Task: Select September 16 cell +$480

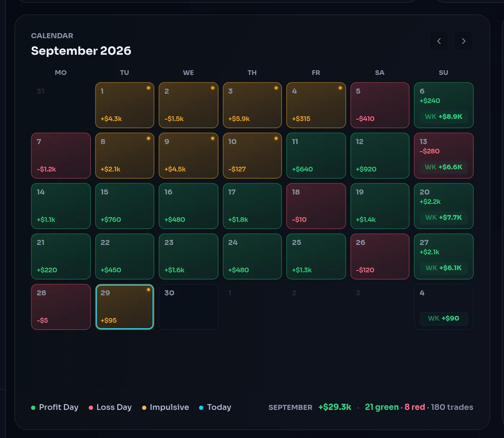Action: (x=189, y=206)
